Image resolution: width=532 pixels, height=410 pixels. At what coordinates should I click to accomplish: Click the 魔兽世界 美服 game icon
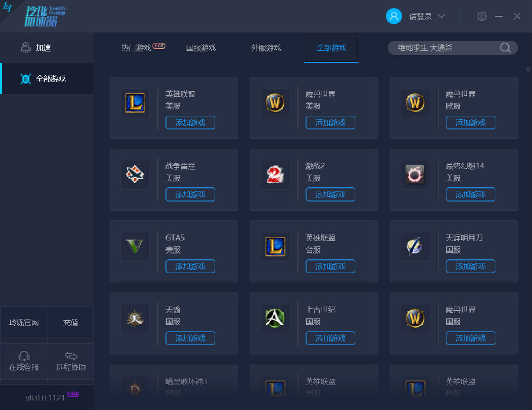pyautogui.click(x=275, y=103)
